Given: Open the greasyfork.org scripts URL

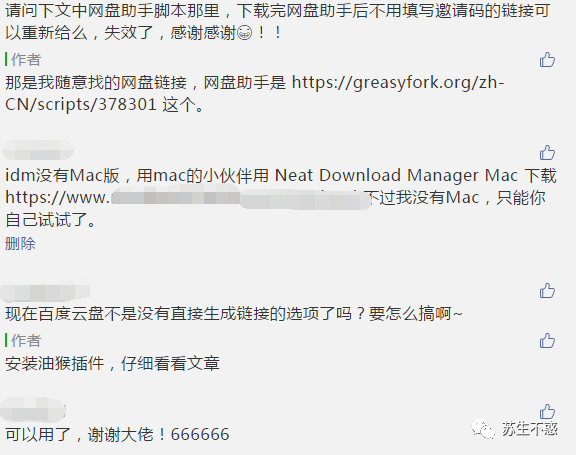Looking at the screenshot, I should coord(254,93).
